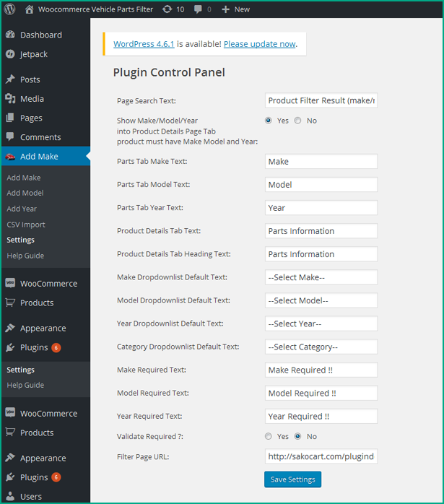This screenshot has height=504, width=444.
Task: Open Help Guide under Add Make
Action: (x=25, y=256)
